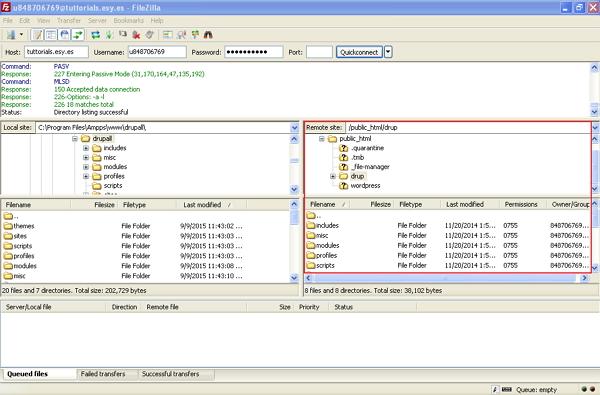Toggle the message log display
Screen dimensions: 600x395
click(x=37, y=35)
